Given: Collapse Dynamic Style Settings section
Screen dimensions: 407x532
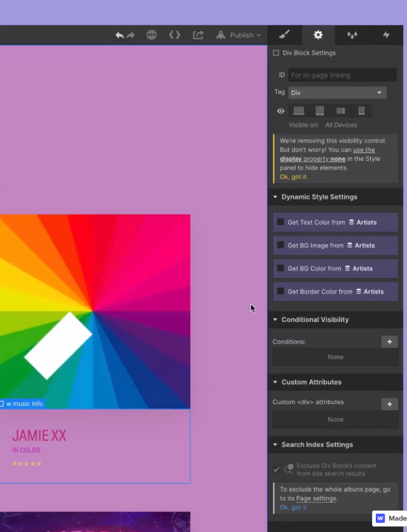Looking at the screenshot, I should point(275,197).
